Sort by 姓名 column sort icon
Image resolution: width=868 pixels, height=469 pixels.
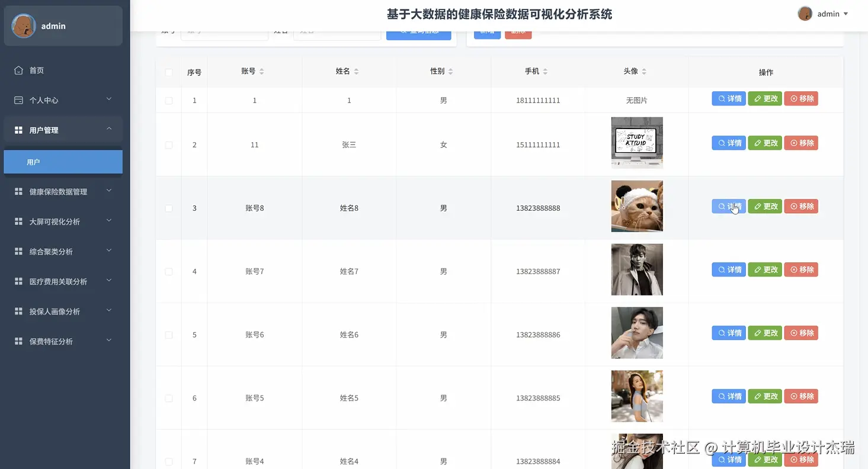click(356, 71)
